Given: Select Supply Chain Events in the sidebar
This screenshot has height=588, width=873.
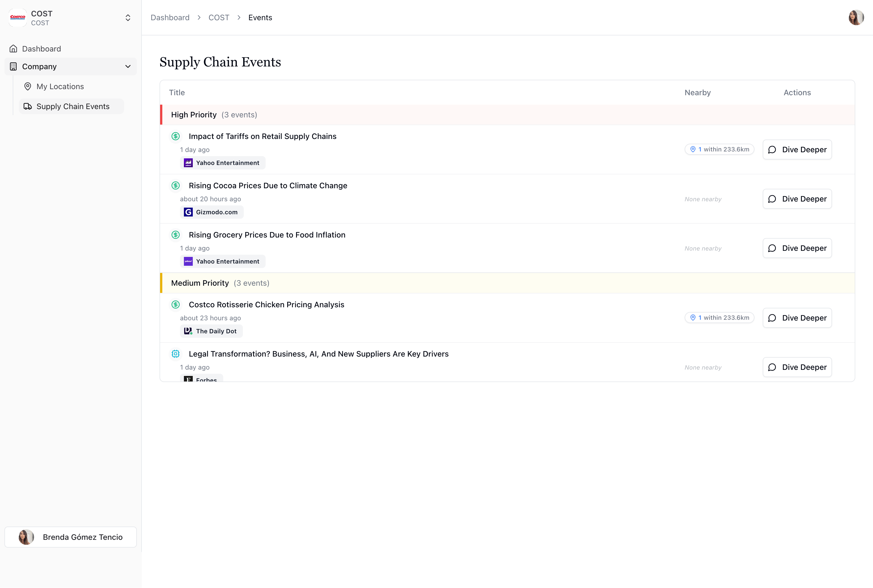Looking at the screenshot, I should pyautogui.click(x=71, y=107).
